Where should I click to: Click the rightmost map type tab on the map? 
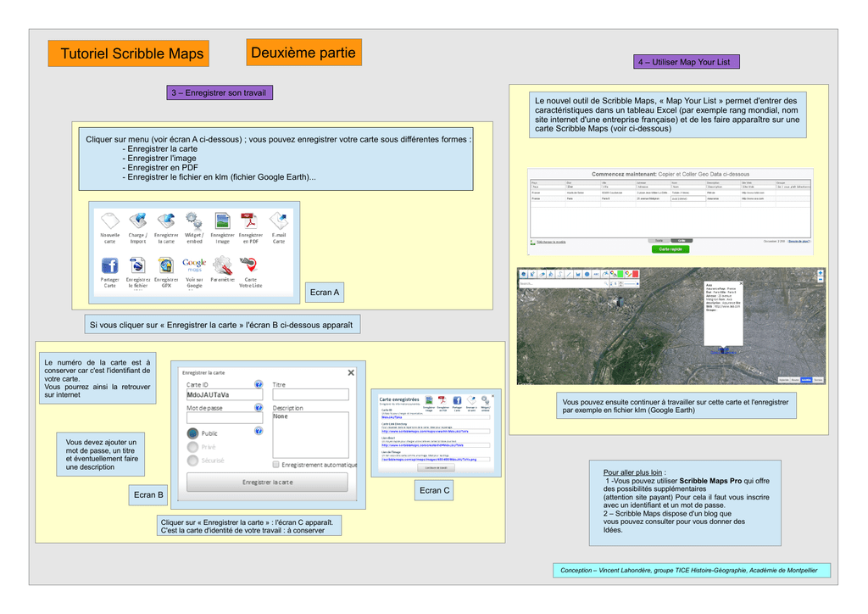coord(818,380)
